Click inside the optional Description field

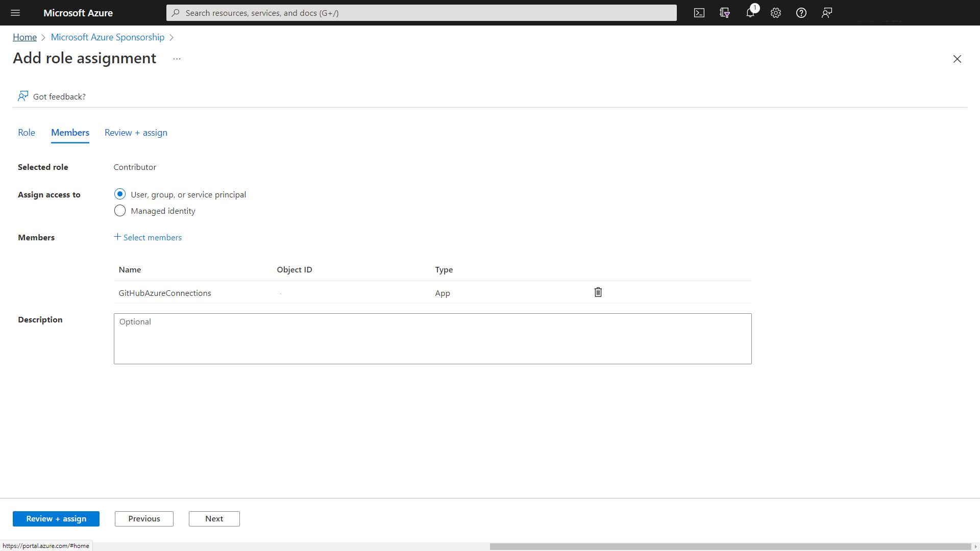click(432, 338)
